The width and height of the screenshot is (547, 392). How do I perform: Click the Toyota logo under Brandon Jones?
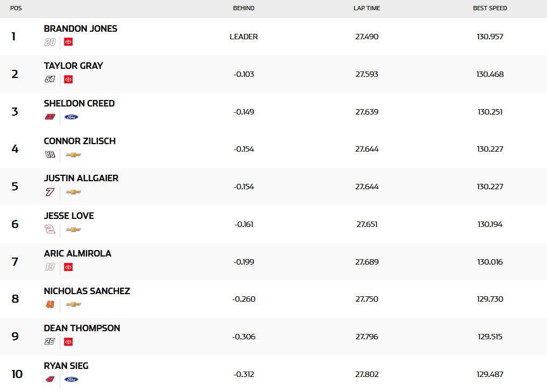pyautogui.click(x=68, y=42)
